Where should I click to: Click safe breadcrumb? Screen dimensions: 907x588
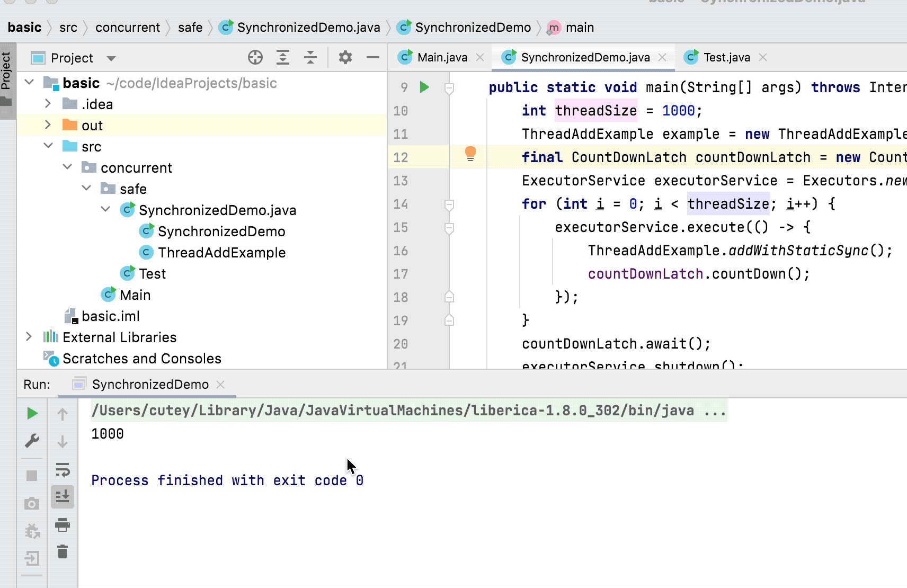click(190, 28)
